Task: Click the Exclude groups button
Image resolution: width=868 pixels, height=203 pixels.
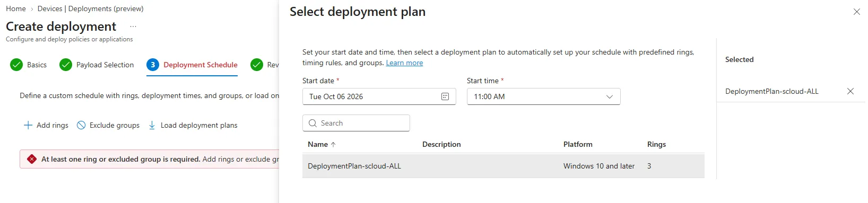Action: point(108,125)
